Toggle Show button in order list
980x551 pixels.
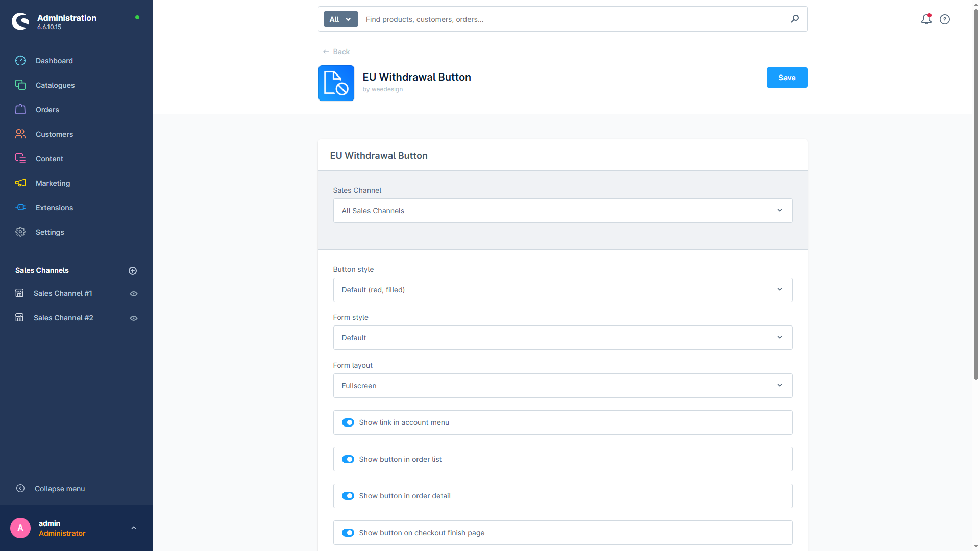point(348,459)
